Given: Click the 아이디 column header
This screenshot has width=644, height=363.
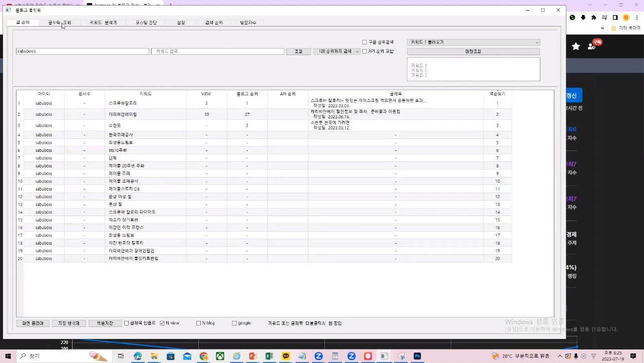Looking at the screenshot, I should point(44,94).
